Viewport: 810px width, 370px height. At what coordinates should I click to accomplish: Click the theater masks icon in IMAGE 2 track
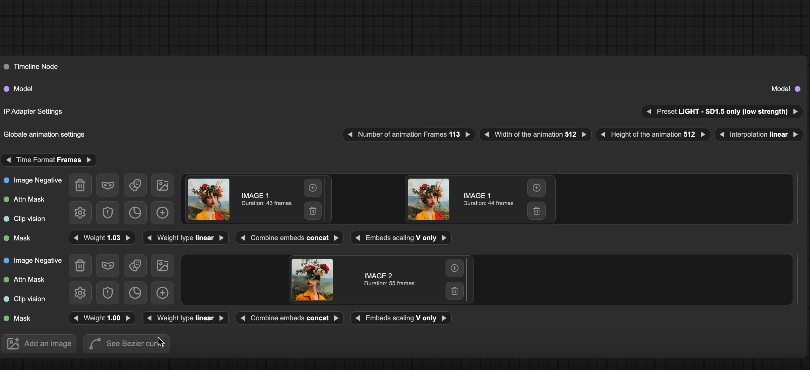(x=135, y=266)
